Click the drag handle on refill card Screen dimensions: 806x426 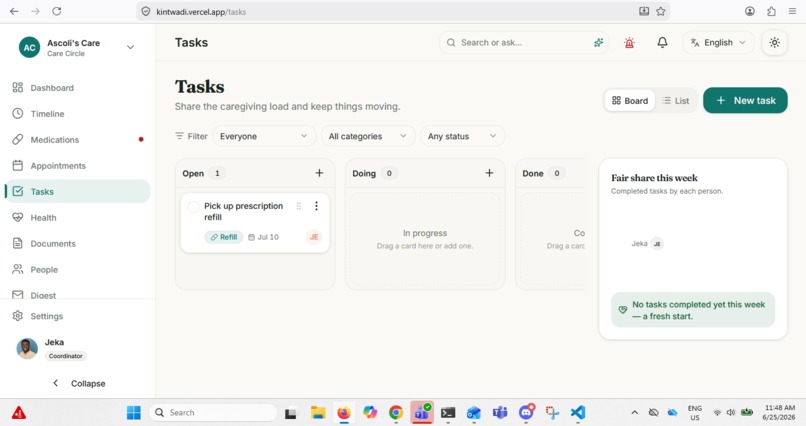coord(299,206)
